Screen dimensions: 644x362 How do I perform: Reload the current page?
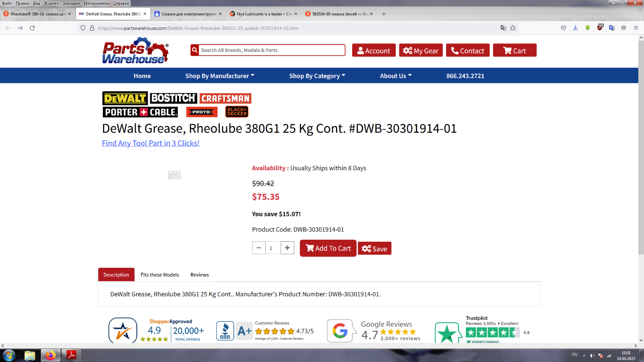tap(32, 28)
